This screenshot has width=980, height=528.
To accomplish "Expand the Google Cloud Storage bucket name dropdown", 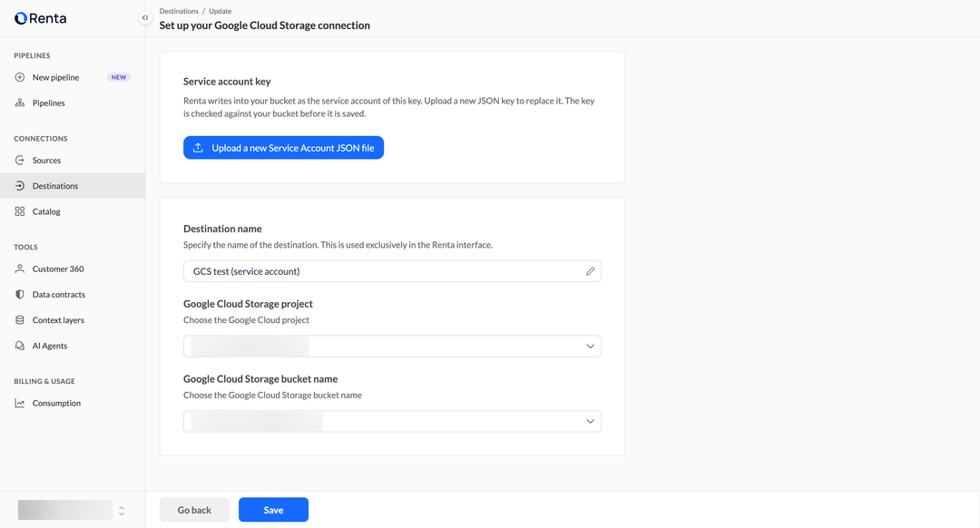I will 393,421.
